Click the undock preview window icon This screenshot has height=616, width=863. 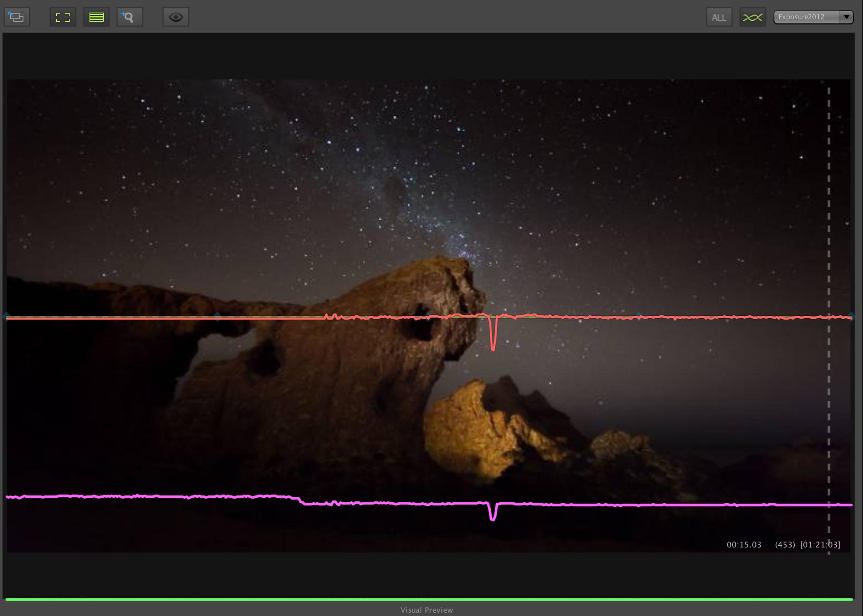pyautogui.click(x=17, y=17)
